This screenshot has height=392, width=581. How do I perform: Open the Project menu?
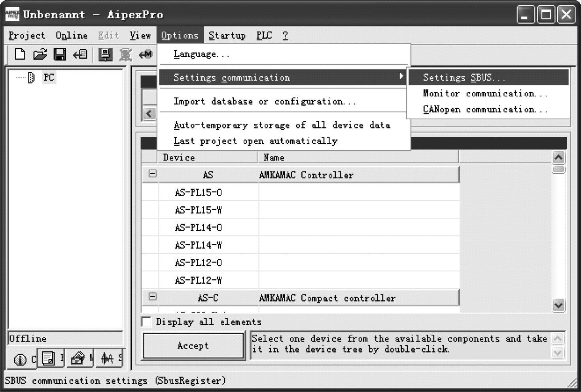(27, 36)
